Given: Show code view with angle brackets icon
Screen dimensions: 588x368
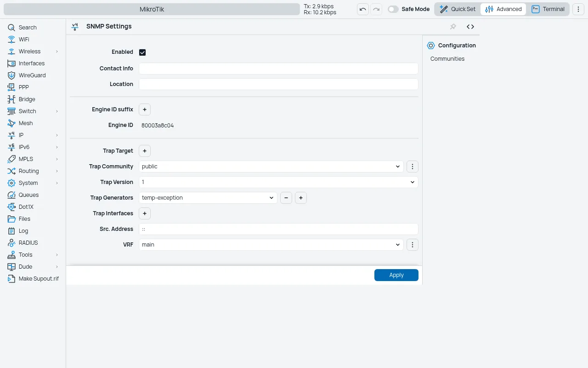Looking at the screenshot, I should (470, 27).
